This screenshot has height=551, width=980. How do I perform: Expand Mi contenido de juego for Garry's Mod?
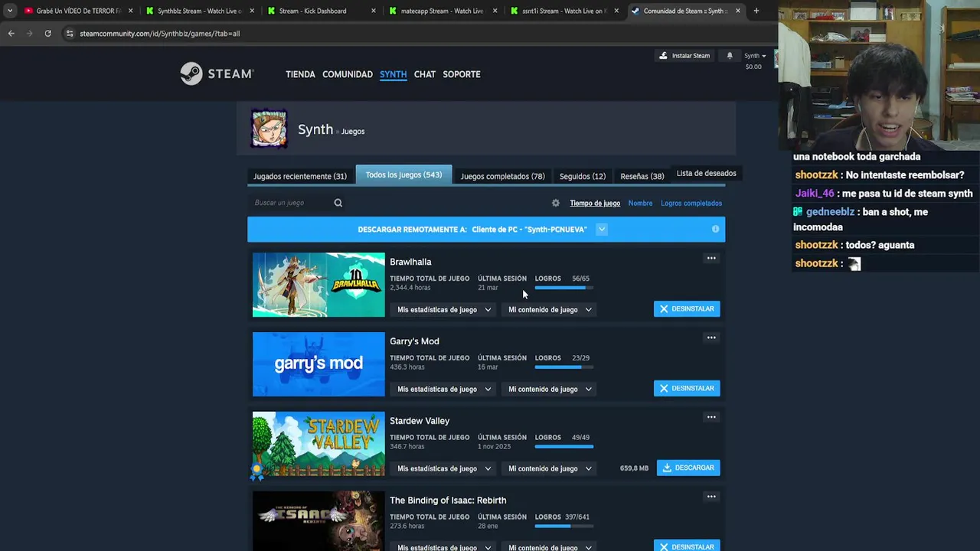click(550, 389)
